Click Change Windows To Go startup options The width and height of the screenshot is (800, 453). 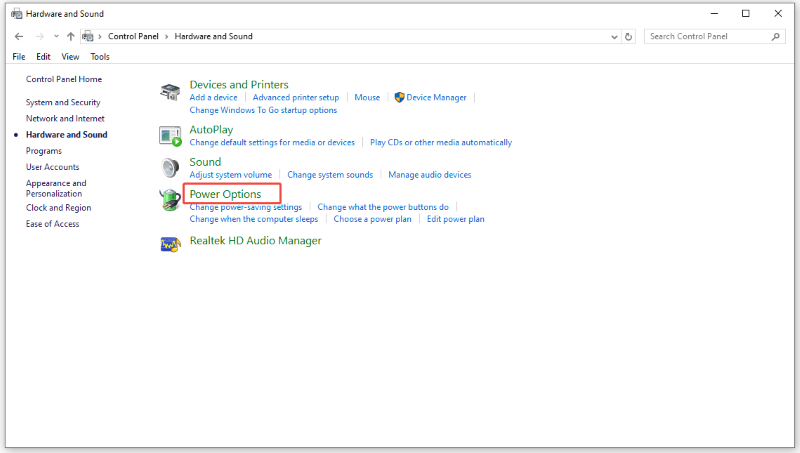(x=263, y=110)
